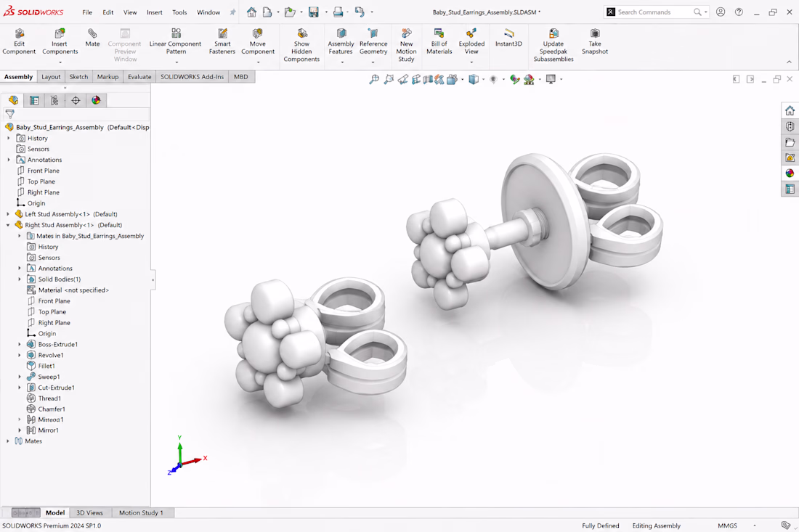Image resolution: width=799 pixels, height=532 pixels.
Task: Click Update Speedpak Subassemblies
Action: point(553,45)
